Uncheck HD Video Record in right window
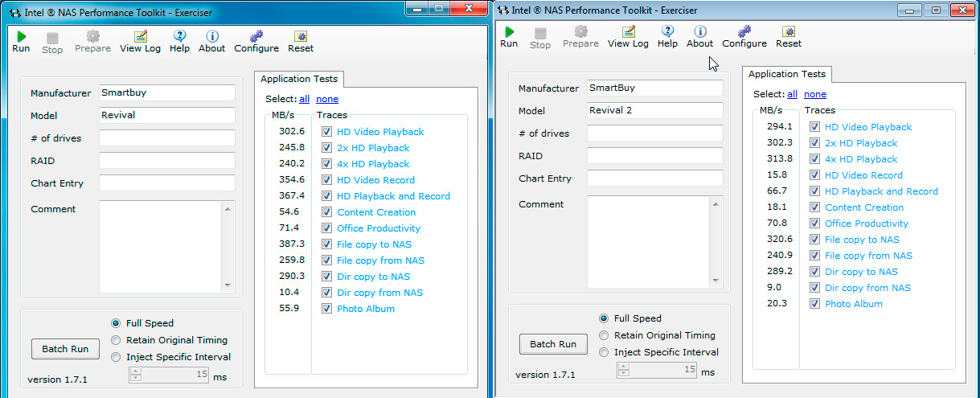 click(x=814, y=175)
